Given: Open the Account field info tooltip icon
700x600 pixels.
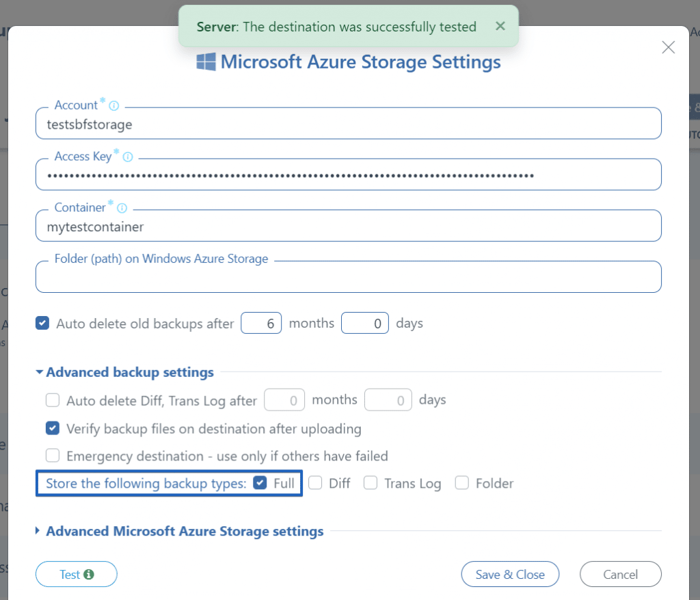Looking at the screenshot, I should [x=113, y=105].
